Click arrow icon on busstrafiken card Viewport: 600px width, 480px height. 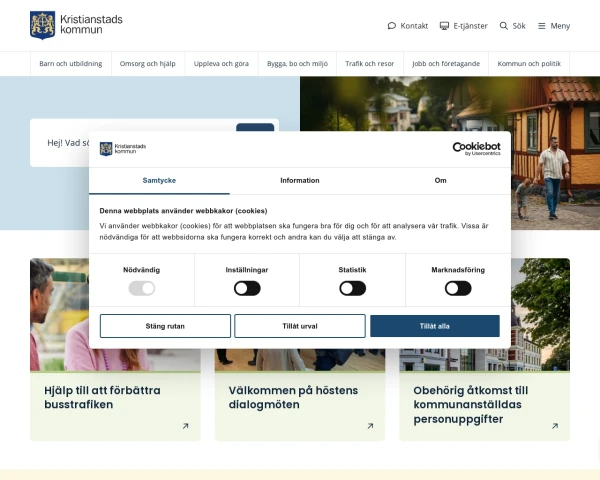[x=186, y=426]
